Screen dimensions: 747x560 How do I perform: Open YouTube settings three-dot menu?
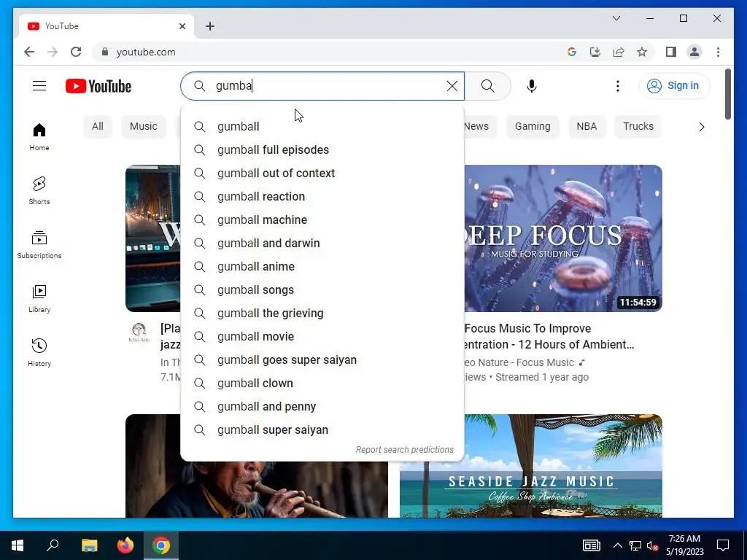617,86
